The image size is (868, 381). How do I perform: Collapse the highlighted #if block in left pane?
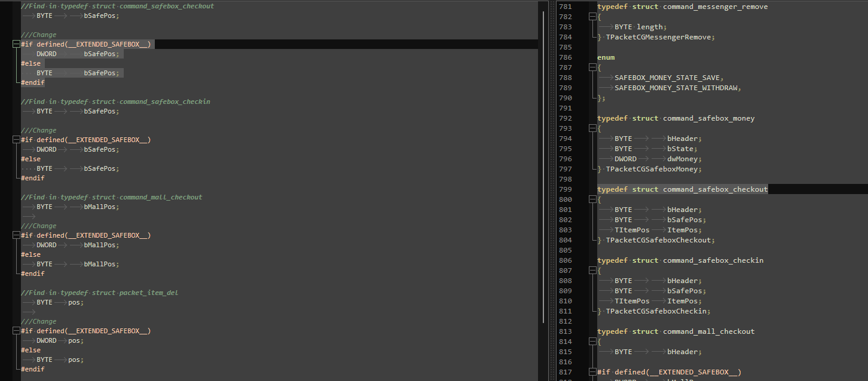tap(16, 44)
